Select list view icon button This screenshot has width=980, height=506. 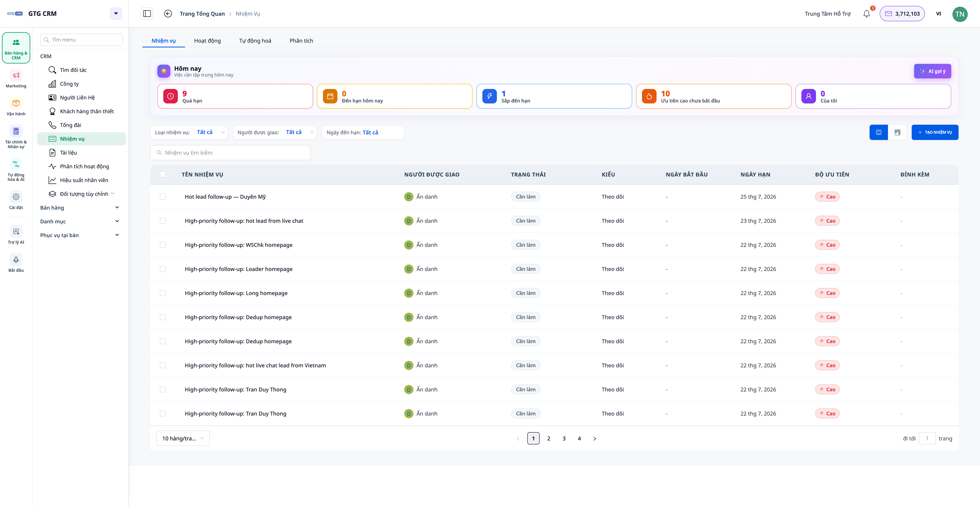[878, 132]
